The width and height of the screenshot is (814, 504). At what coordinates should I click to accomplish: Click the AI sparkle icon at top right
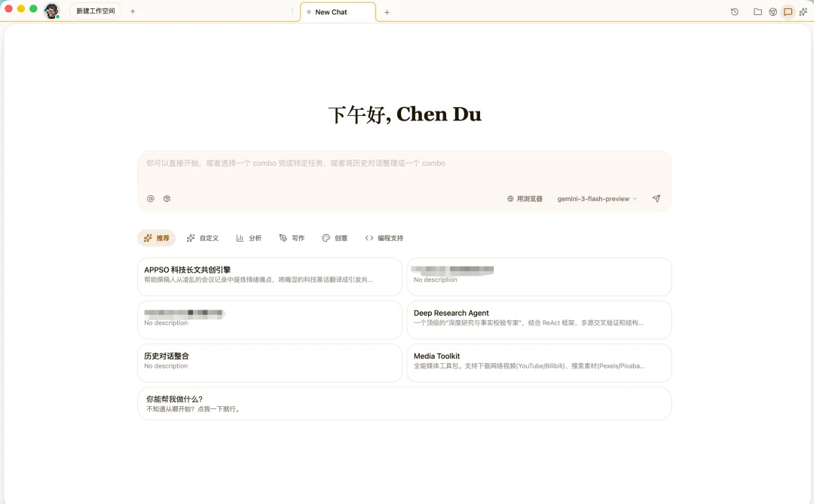(803, 11)
